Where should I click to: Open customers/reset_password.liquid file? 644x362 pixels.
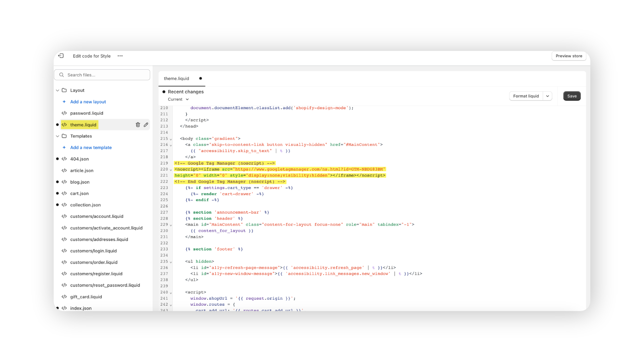click(x=105, y=285)
